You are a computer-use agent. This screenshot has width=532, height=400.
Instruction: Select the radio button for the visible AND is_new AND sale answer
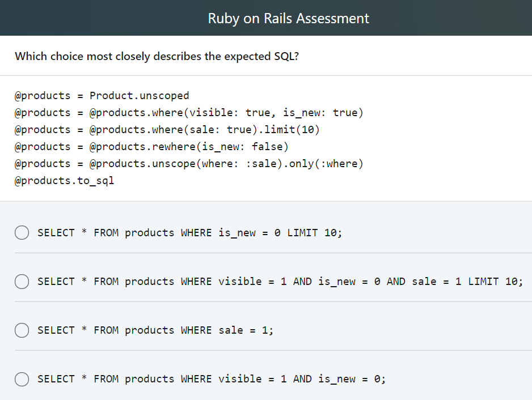pos(22,282)
